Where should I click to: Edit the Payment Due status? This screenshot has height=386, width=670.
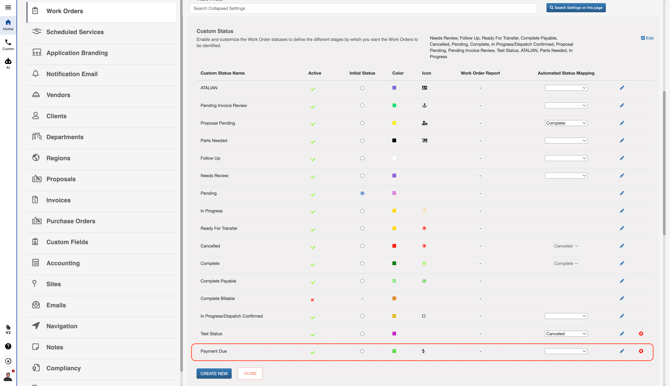tap(622, 351)
